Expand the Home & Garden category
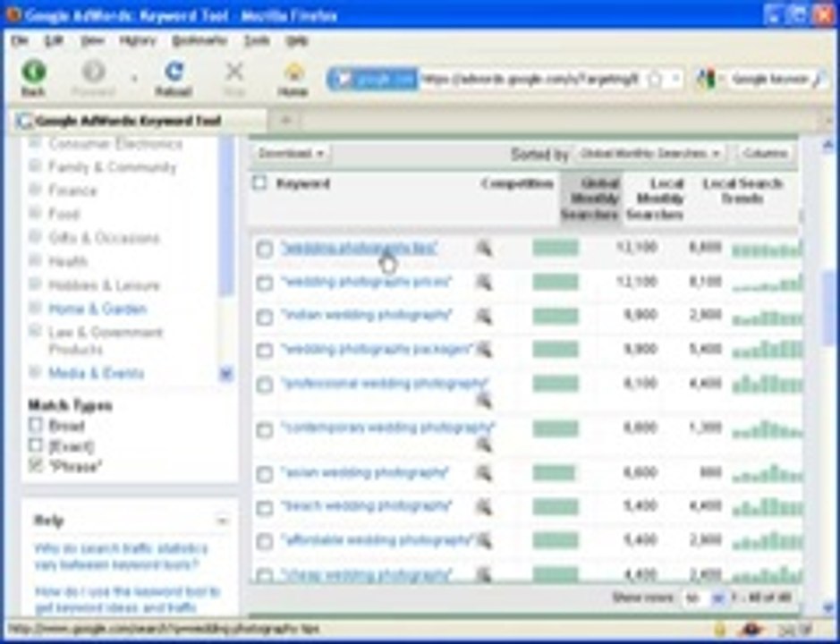The image size is (840, 644). [34, 308]
